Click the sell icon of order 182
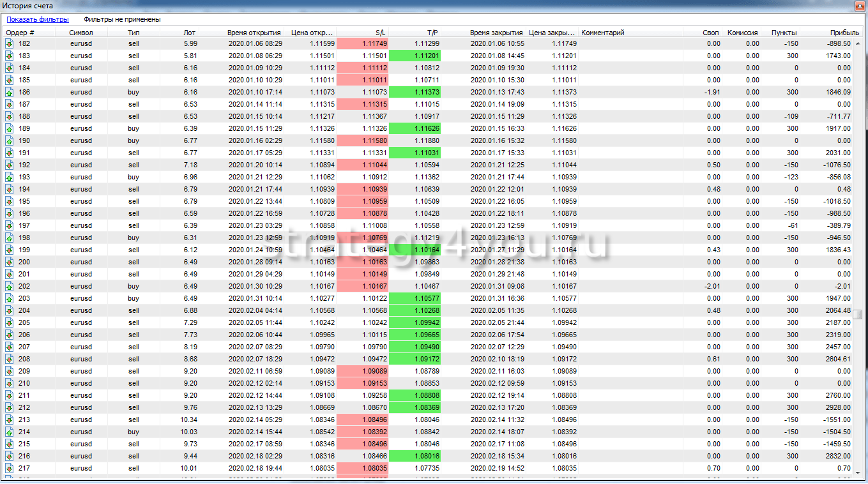 [x=10, y=43]
